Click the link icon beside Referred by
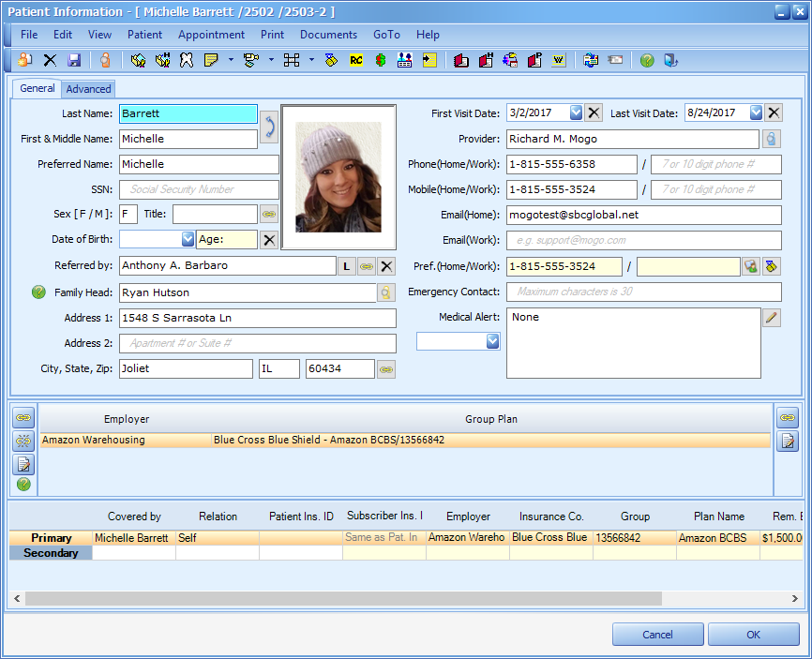Screen dimensions: 812x659 367,266
